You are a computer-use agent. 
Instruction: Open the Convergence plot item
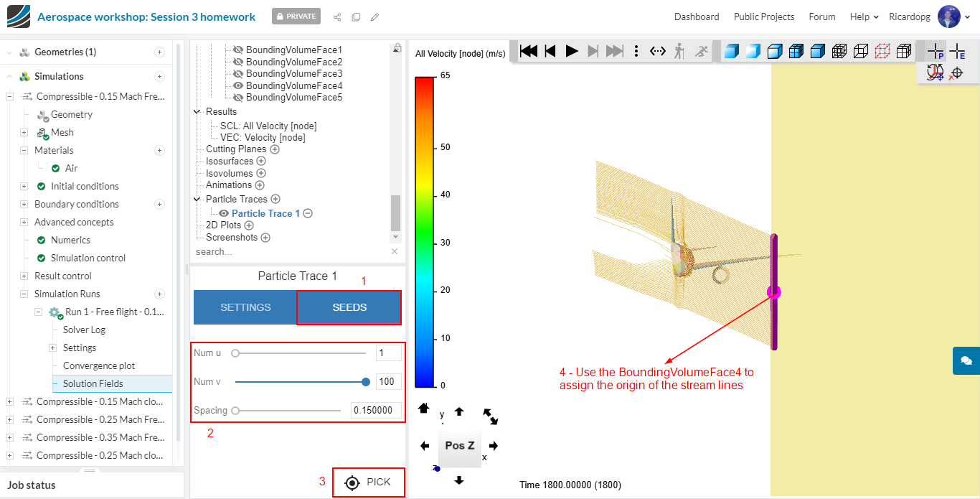pyautogui.click(x=99, y=366)
